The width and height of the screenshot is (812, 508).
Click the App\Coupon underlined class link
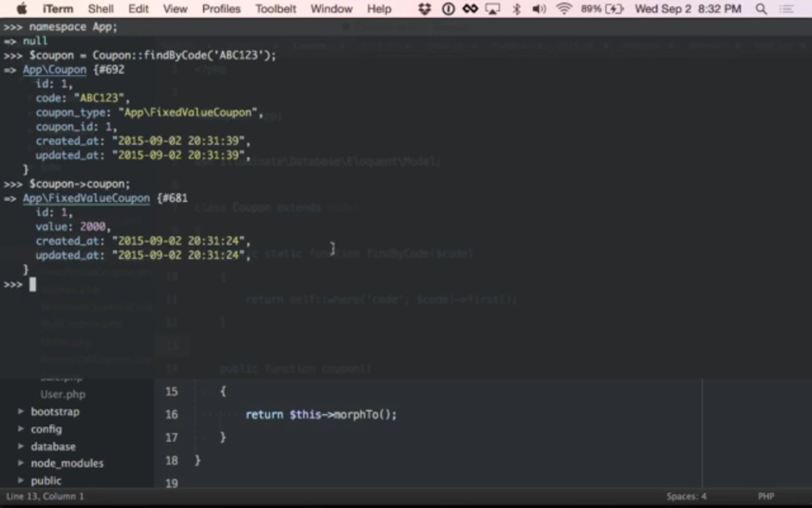tap(54, 70)
